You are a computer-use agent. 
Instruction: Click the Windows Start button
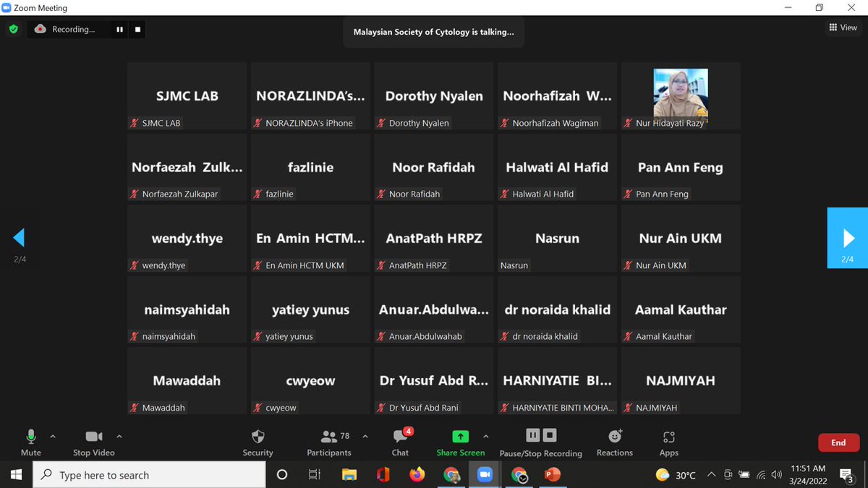[x=16, y=475]
